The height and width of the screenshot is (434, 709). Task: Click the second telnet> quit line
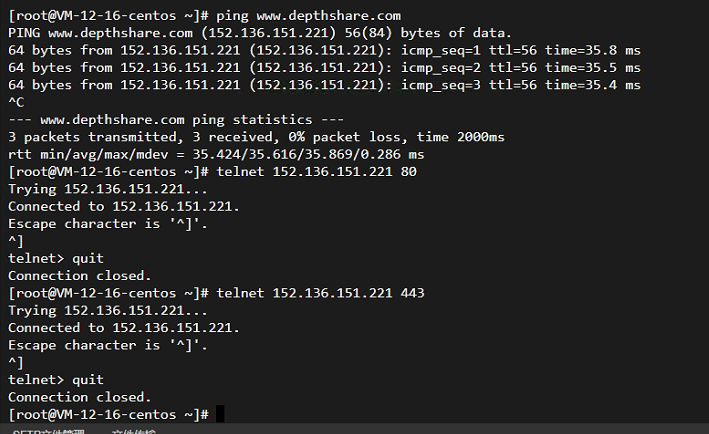pyautogui.click(x=56, y=380)
